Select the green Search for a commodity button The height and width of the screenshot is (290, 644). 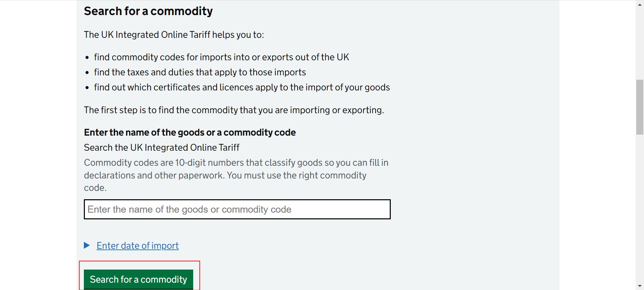138,279
